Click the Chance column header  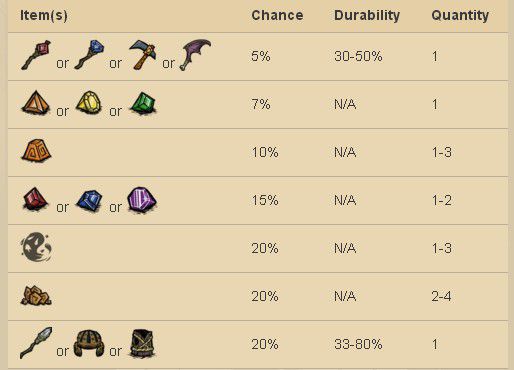pyautogui.click(x=277, y=15)
